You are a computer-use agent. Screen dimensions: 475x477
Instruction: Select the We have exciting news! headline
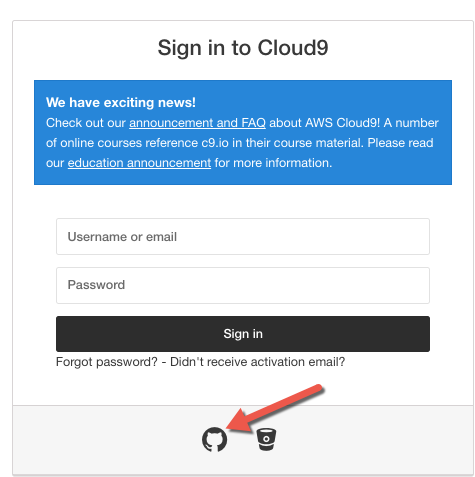pos(121,102)
